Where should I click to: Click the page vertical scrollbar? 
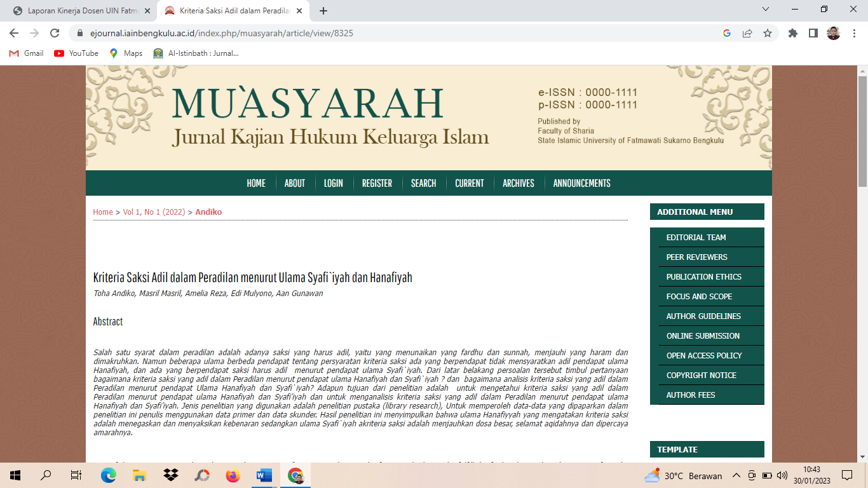point(862,254)
